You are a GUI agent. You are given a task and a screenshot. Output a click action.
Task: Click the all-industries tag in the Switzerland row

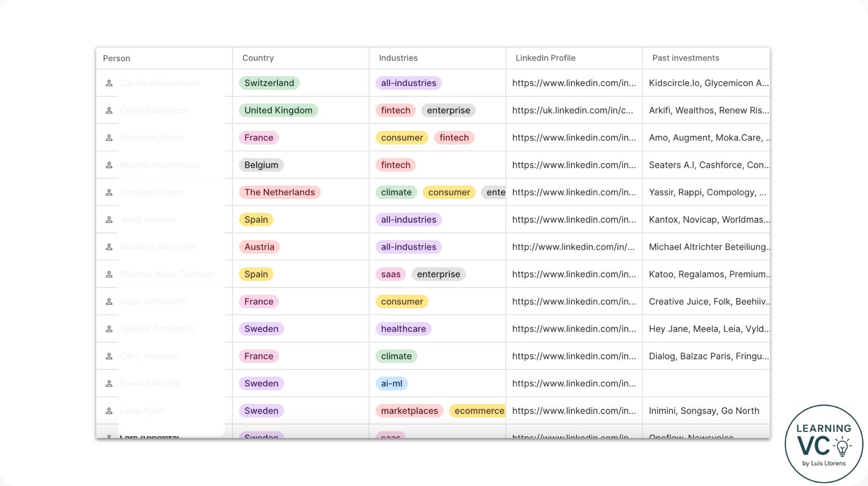409,83
